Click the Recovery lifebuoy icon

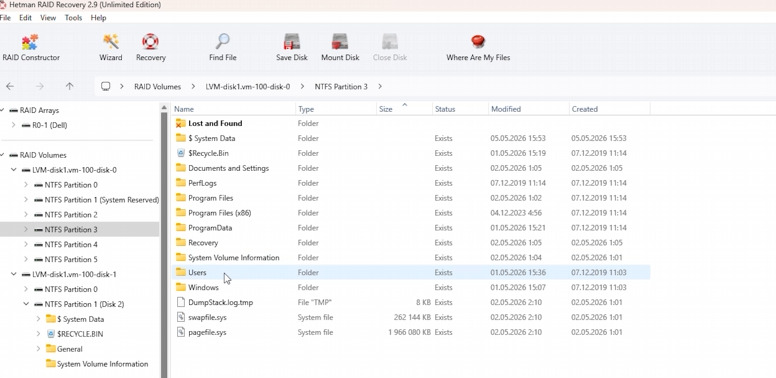(150, 42)
